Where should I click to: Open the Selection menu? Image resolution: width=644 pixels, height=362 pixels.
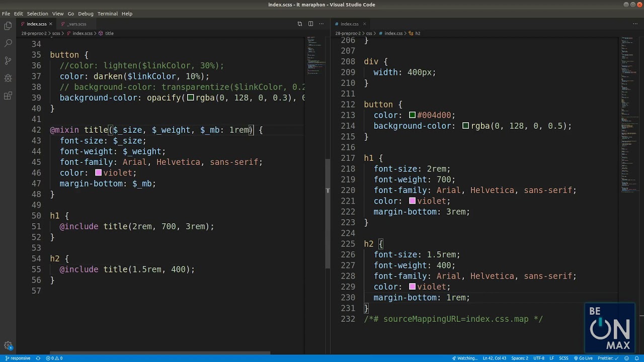click(x=37, y=14)
